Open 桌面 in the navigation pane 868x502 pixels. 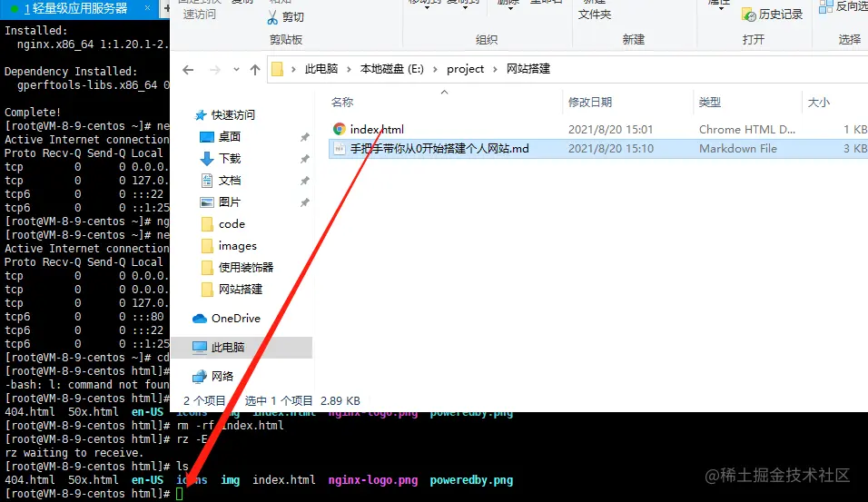229,136
